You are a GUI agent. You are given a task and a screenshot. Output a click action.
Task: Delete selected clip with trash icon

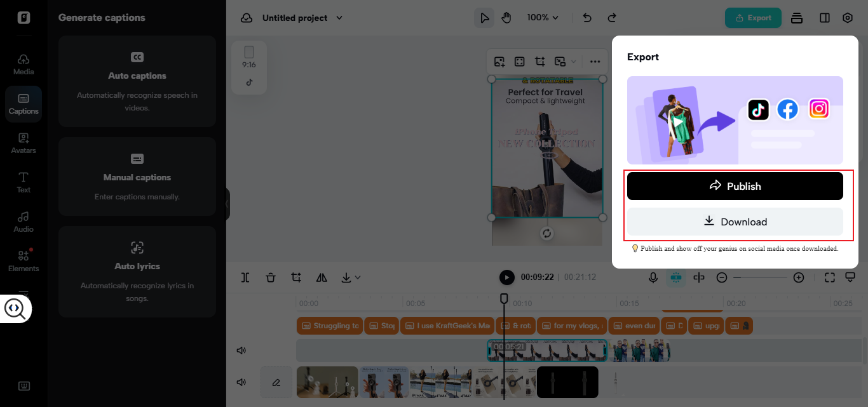point(271,277)
